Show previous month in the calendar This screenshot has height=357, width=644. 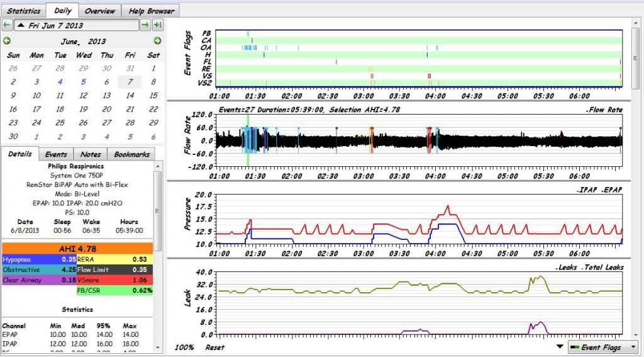[x=7, y=41]
